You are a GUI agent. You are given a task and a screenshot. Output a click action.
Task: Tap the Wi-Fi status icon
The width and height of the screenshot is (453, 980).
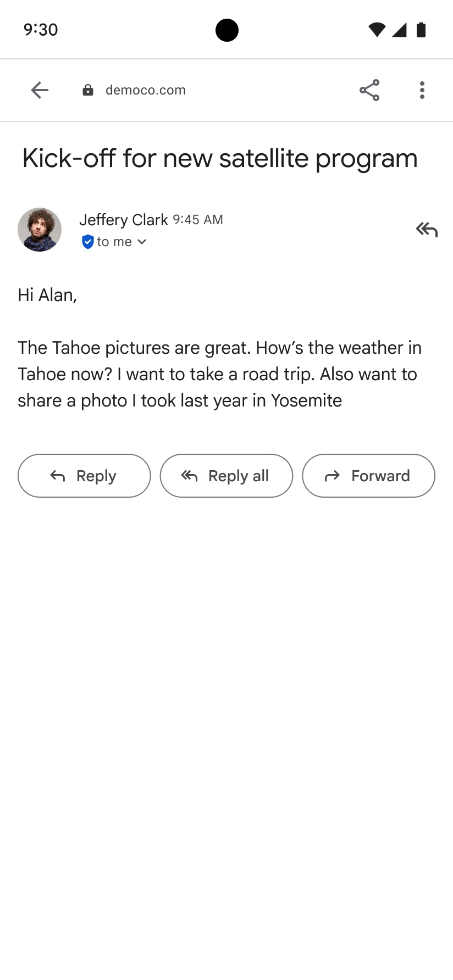377,30
